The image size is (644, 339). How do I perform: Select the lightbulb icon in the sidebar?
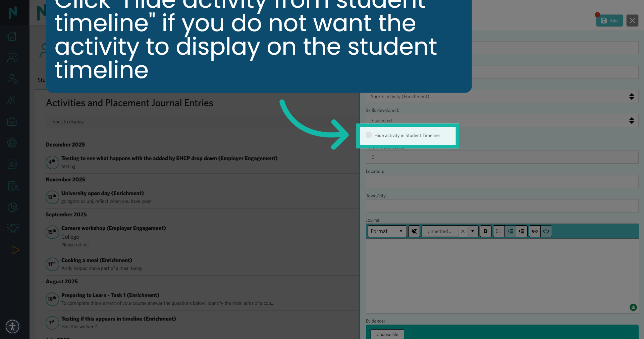(x=12, y=228)
